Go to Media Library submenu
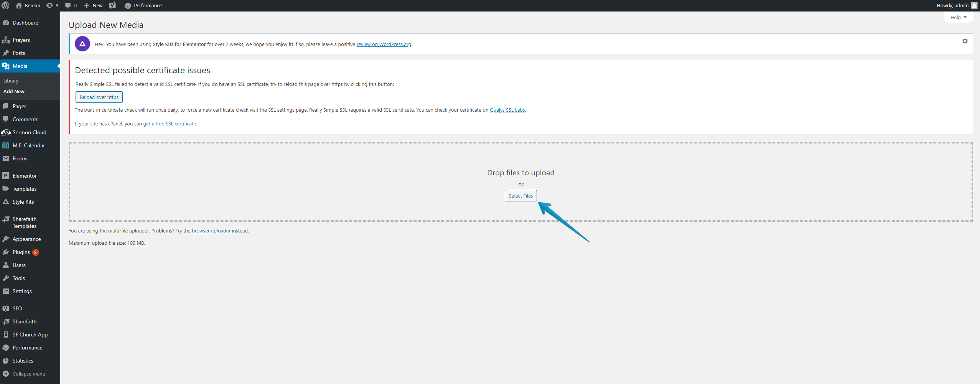The image size is (980, 384). (11, 81)
